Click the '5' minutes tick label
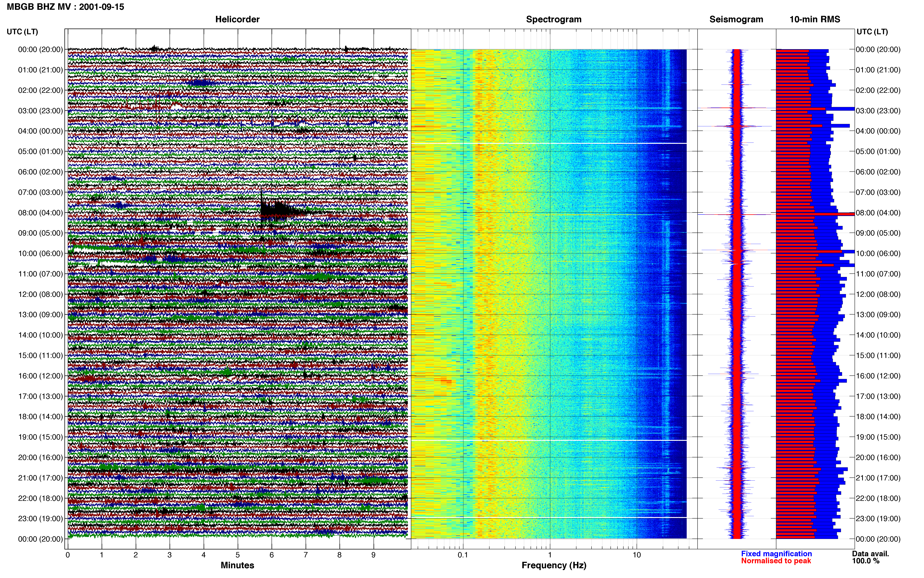 pyautogui.click(x=238, y=555)
